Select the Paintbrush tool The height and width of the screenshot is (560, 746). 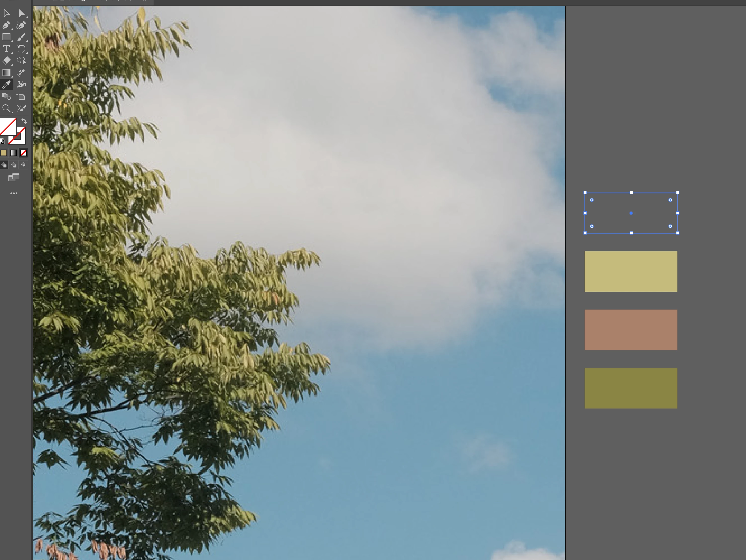(21, 37)
